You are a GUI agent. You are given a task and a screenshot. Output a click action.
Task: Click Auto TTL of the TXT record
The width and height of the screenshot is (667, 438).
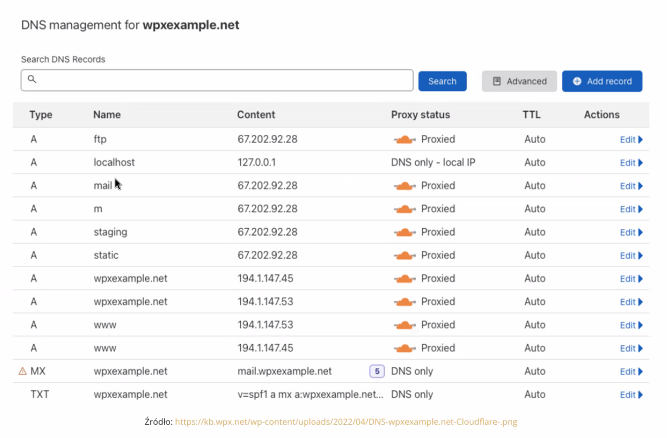click(535, 395)
